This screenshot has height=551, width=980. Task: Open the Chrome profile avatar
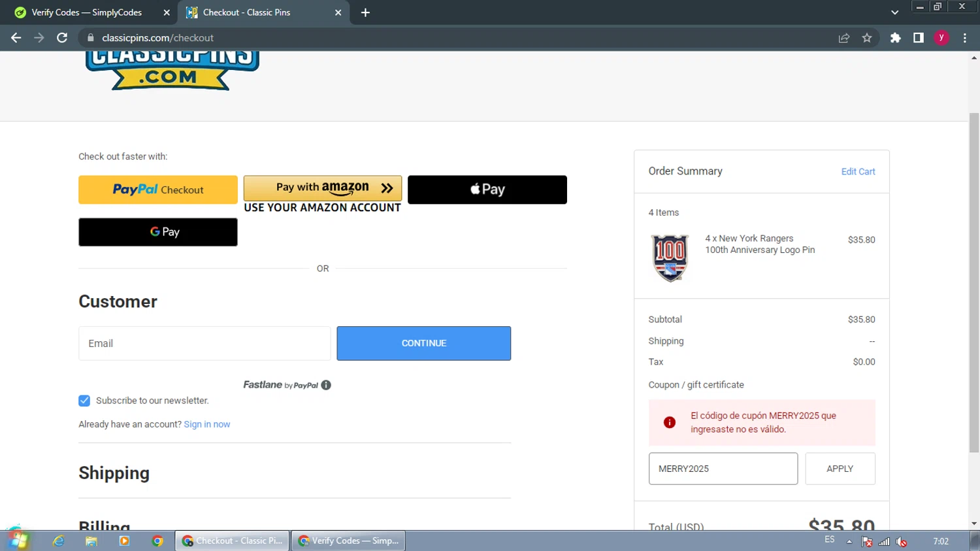pyautogui.click(x=941, y=38)
